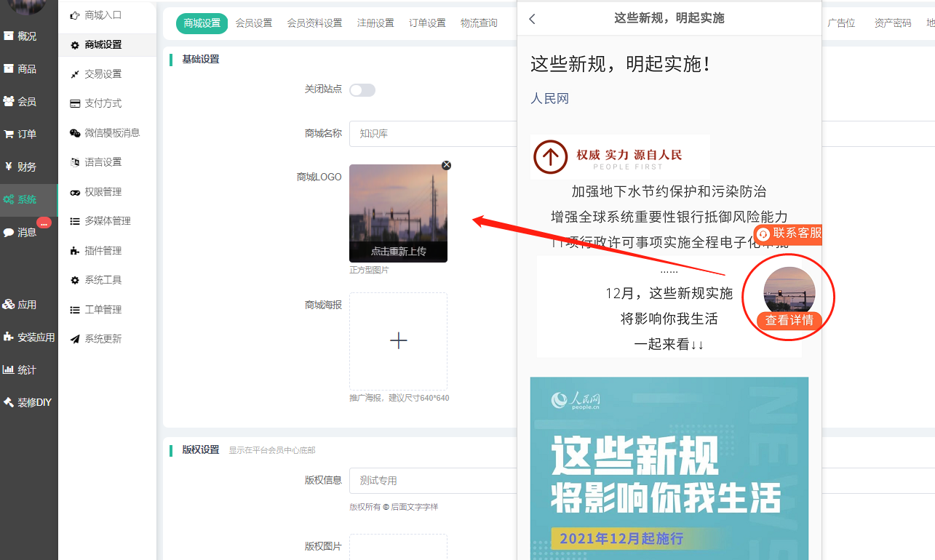Click the text 将影响你我生活 under 12月
Screen dimensions: 935x560
[669, 319]
